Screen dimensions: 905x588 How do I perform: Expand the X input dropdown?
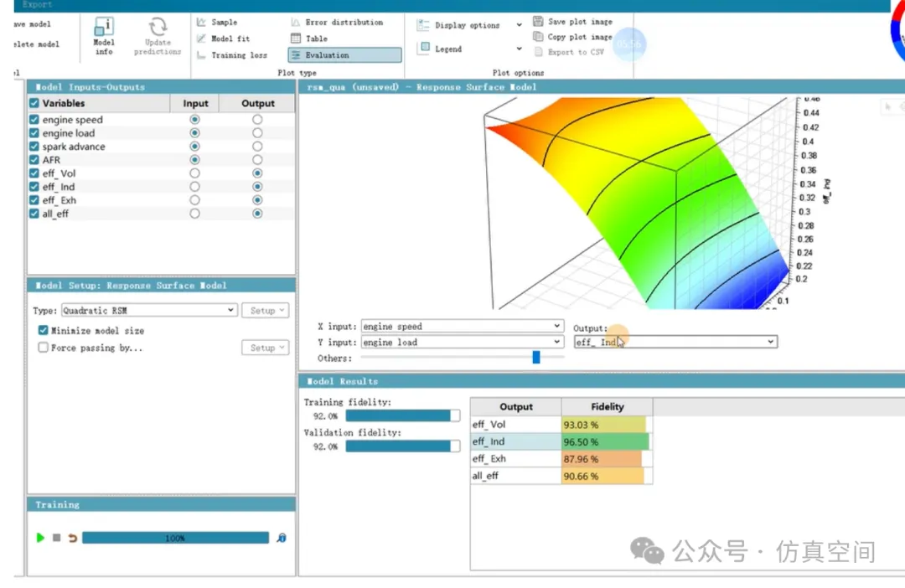(462, 326)
